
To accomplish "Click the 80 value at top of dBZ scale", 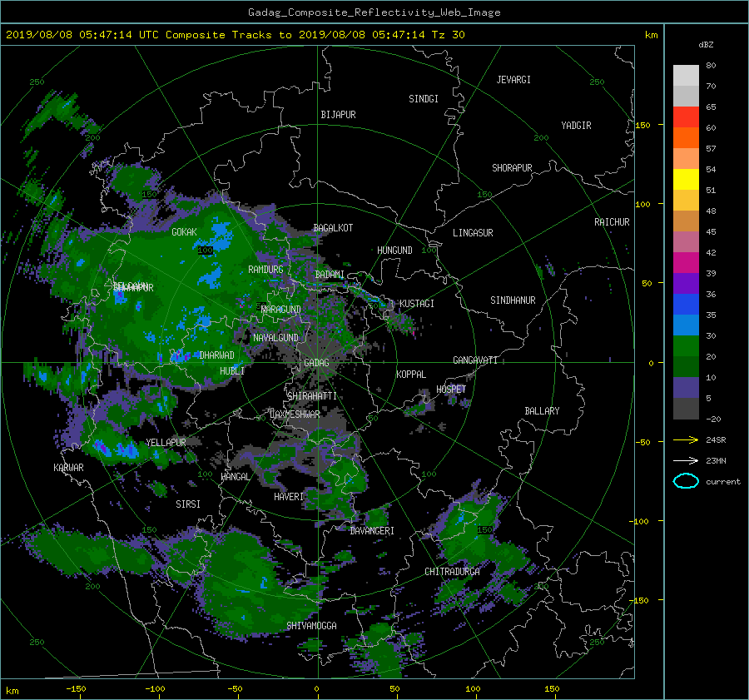I will [711, 66].
